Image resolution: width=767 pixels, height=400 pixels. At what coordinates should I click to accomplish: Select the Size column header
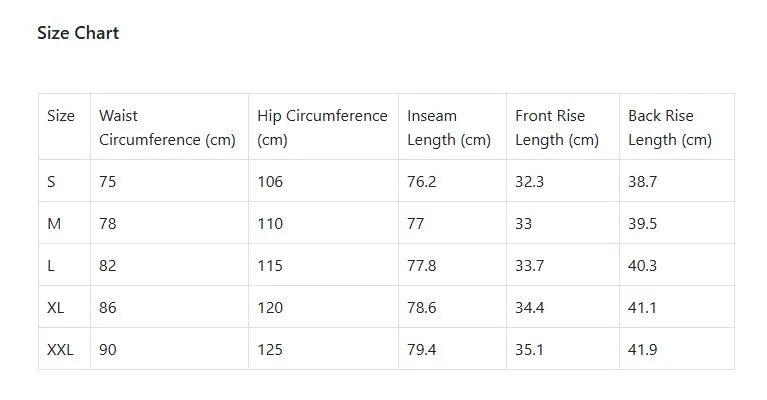coord(61,116)
